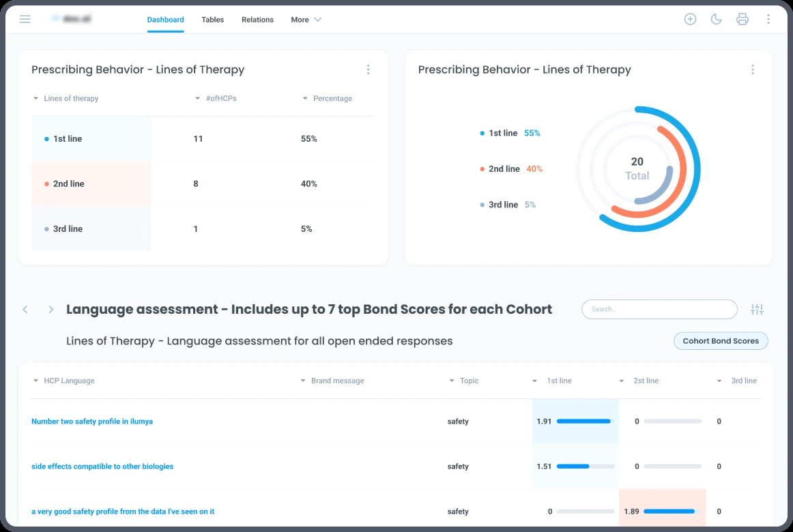Sort by Topic column
793x532 pixels.
(x=464, y=381)
